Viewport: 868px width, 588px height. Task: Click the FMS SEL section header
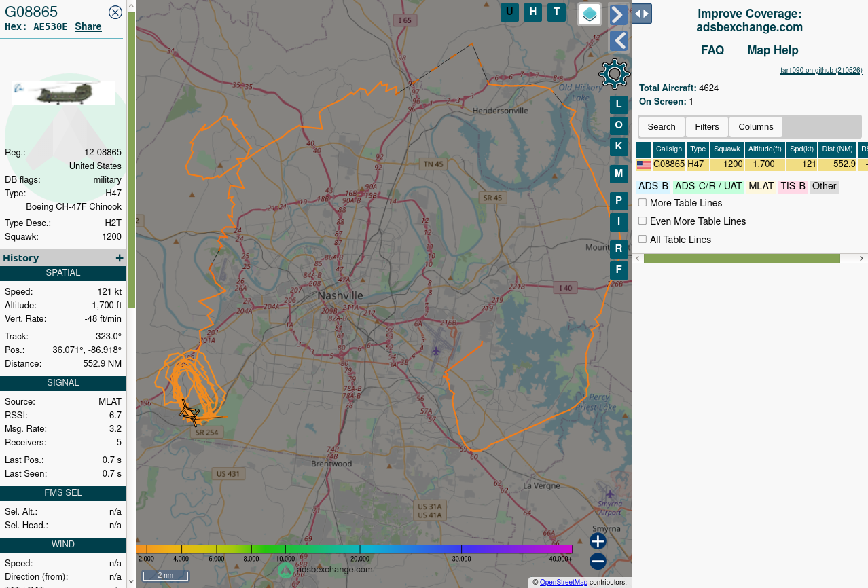(63, 493)
